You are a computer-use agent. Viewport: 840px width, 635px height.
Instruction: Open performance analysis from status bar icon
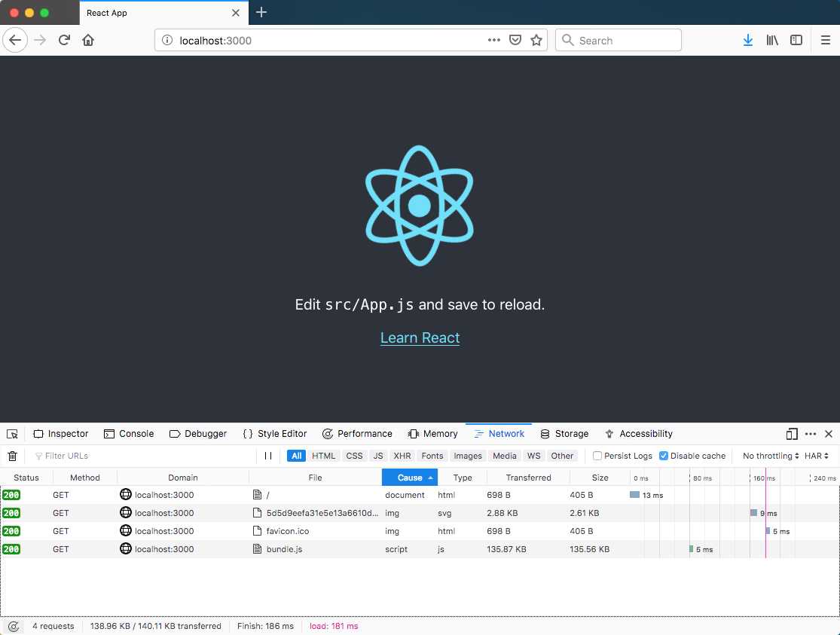pyautogui.click(x=14, y=626)
